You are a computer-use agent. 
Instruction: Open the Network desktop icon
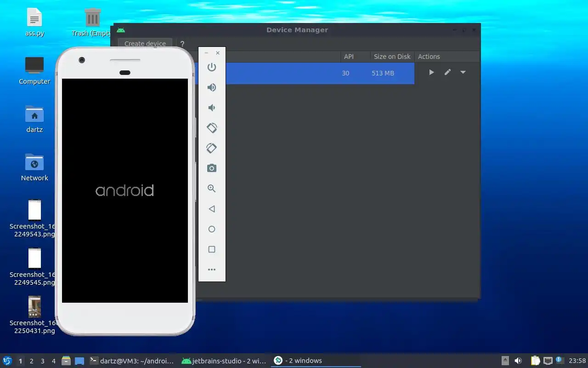tap(34, 167)
